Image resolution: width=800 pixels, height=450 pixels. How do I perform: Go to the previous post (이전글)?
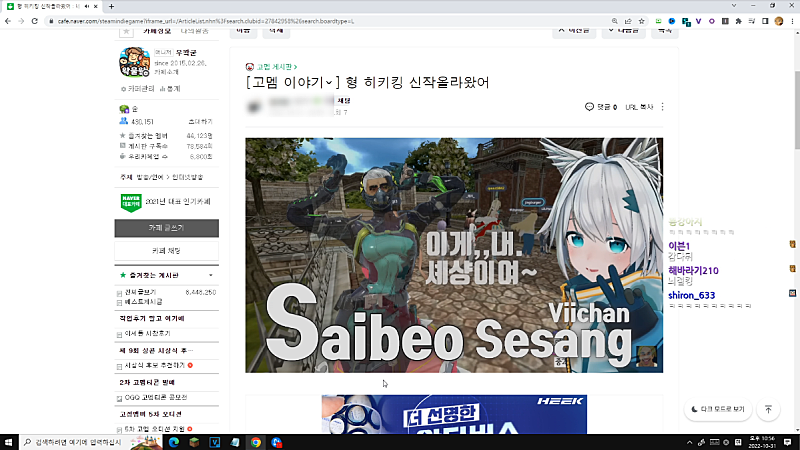pos(574,31)
